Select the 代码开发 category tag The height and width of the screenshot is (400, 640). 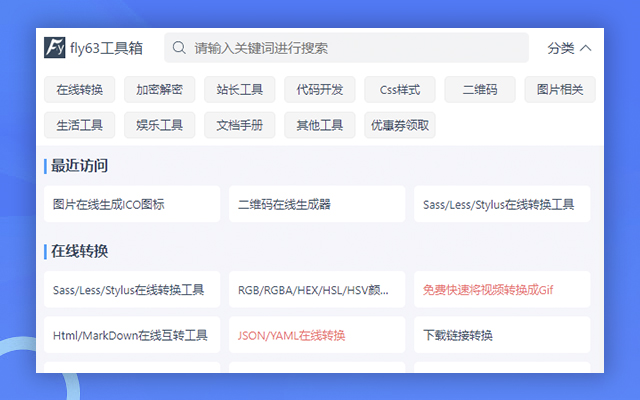click(x=320, y=89)
